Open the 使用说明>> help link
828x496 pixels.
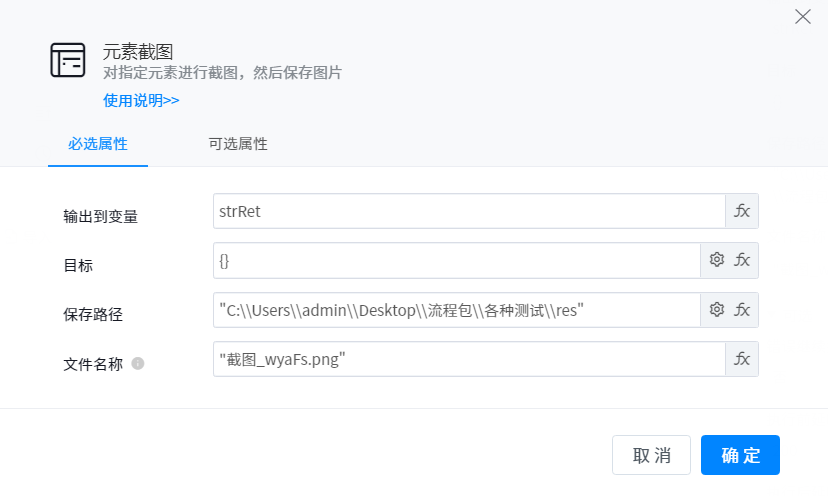click(141, 100)
